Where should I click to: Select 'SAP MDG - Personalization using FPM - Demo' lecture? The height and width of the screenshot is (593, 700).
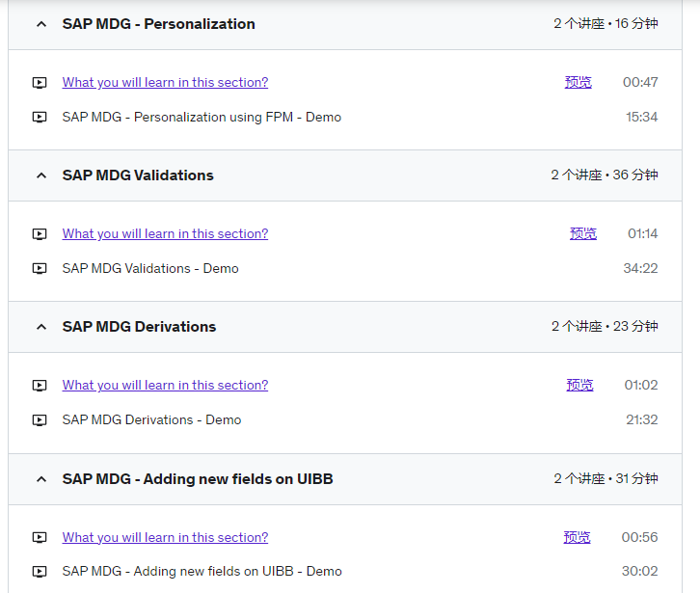pos(202,117)
